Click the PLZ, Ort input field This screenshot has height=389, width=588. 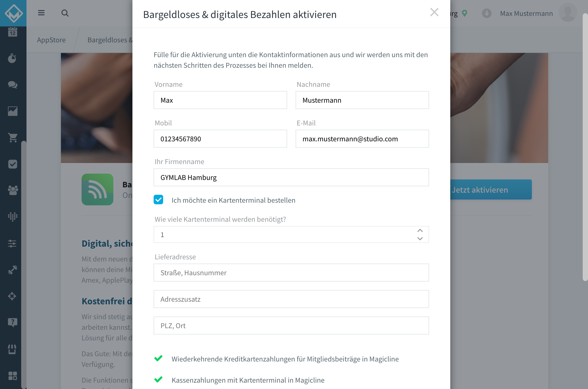coord(291,325)
